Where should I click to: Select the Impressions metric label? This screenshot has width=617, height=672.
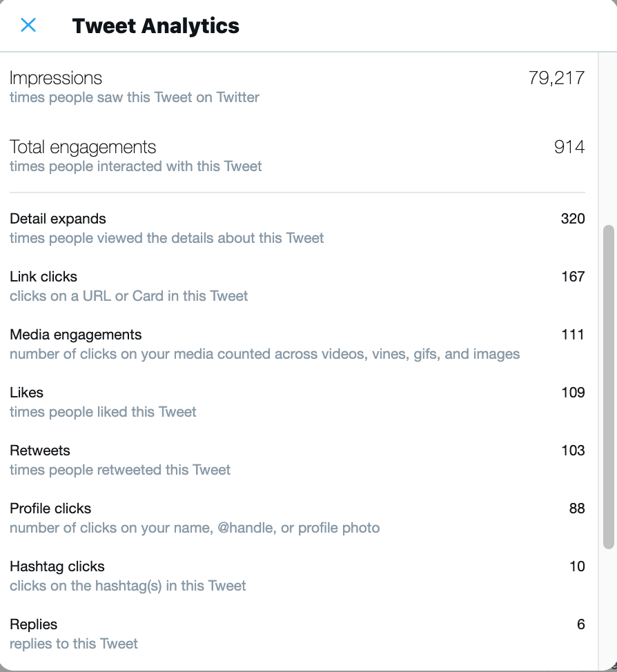click(56, 78)
